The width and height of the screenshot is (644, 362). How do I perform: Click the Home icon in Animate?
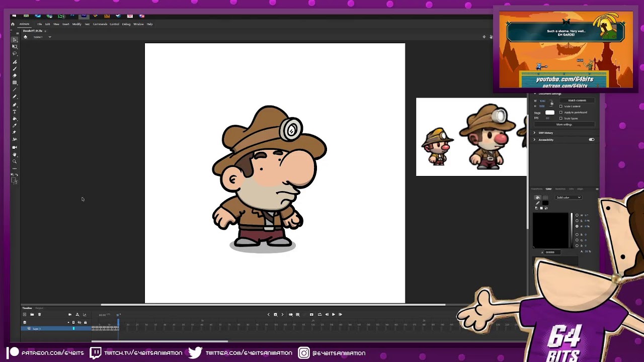tap(13, 24)
